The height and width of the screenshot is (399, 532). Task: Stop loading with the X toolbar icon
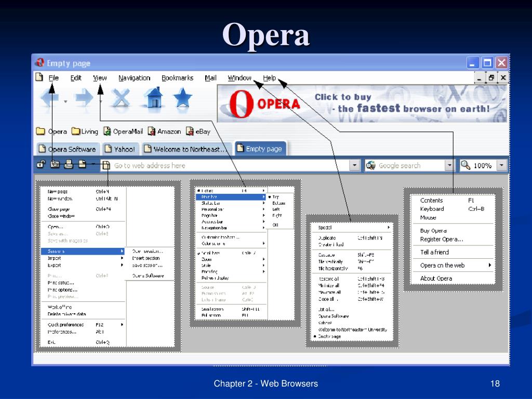point(121,98)
